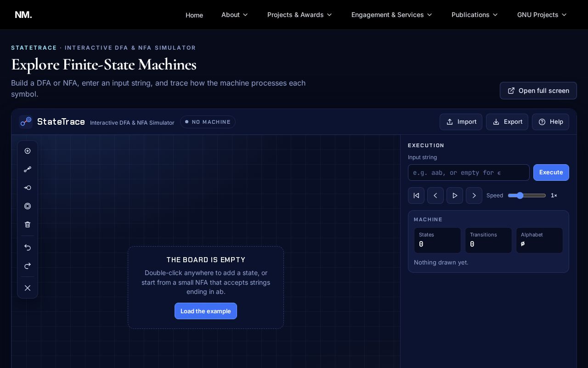The image size is (588, 368).
Task: Step forward one symbol
Action: [474, 195]
